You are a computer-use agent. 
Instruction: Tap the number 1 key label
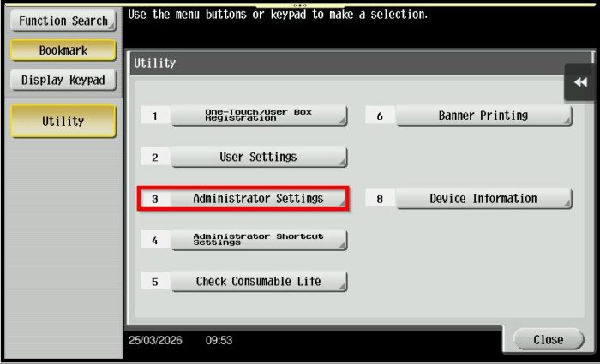[155, 116]
